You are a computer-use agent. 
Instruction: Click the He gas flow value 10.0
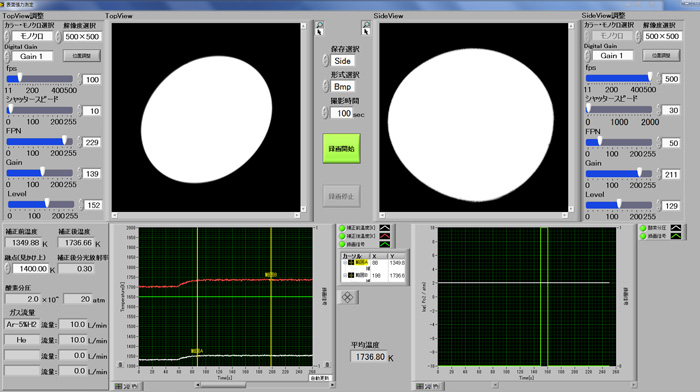pyautogui.click(x=72, y=340)
